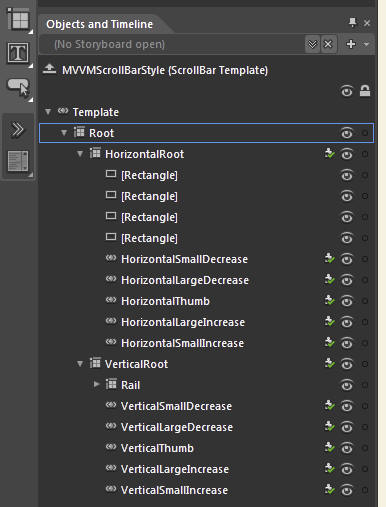386x507 pixels.
Task: Open the storyboard options dropdown arrow
Action: coord(366,44)
